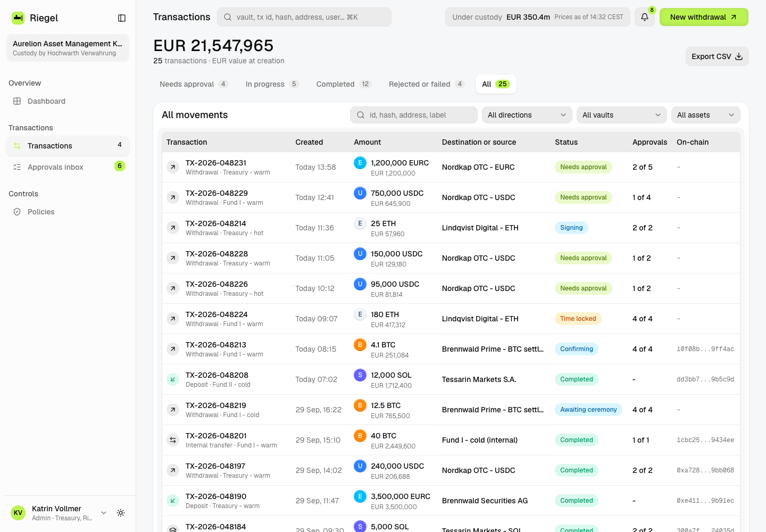The image size is (766, 532).
Task: Click the Confirming status badge
Action: click(x=577, y=349)
